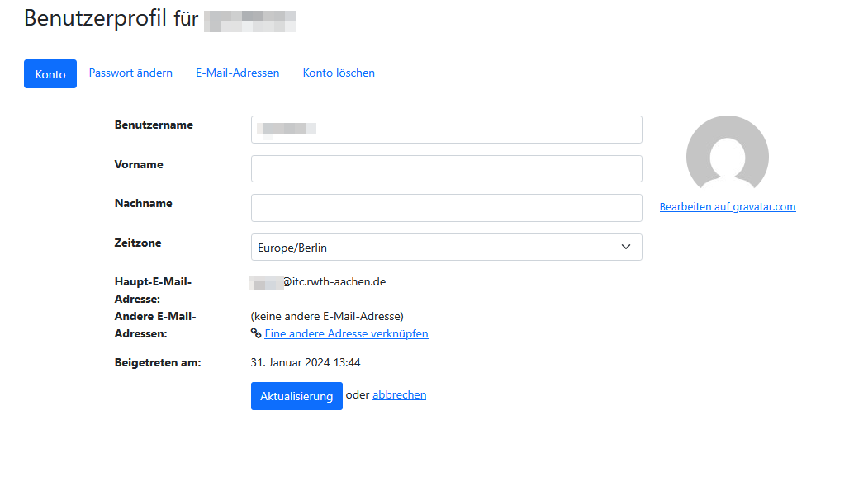Image resolution: width=868 pixels, height=500 pixels.
Task: Click the chevron arrow in the Zeitzone field
Action: 626,247
